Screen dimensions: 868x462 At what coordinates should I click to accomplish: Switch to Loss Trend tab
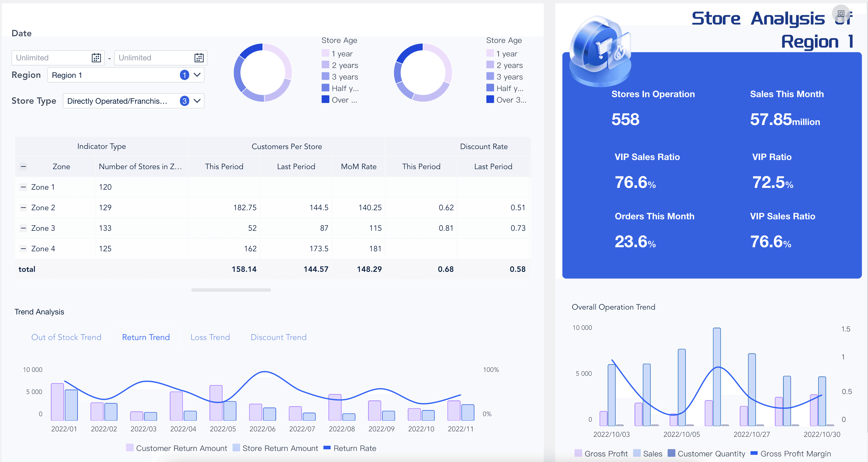click(210, 337)
